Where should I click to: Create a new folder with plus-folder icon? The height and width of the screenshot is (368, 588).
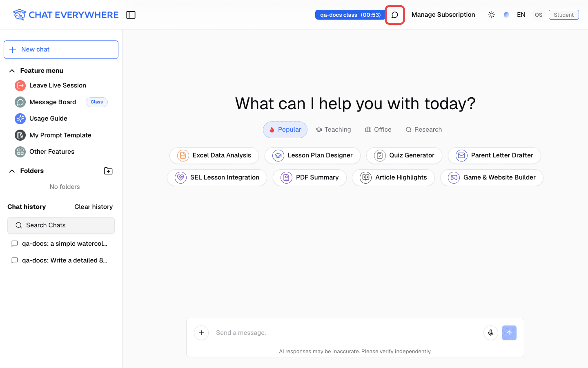point(108,171)
